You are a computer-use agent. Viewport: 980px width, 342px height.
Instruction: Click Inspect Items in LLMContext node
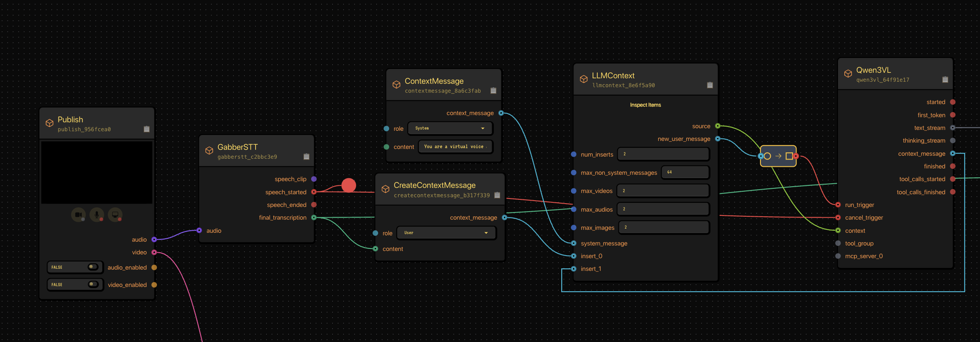[645, 105]
